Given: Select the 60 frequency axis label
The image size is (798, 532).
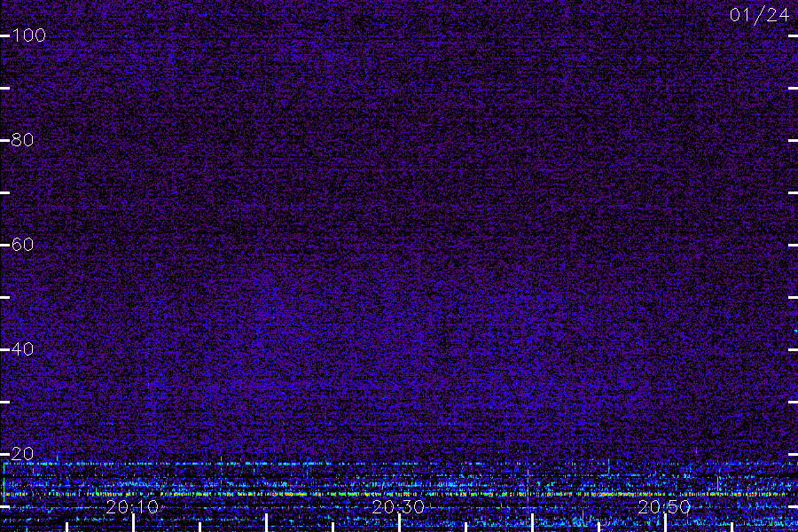Looking at the screenshot, I should [x=22, y=245].
